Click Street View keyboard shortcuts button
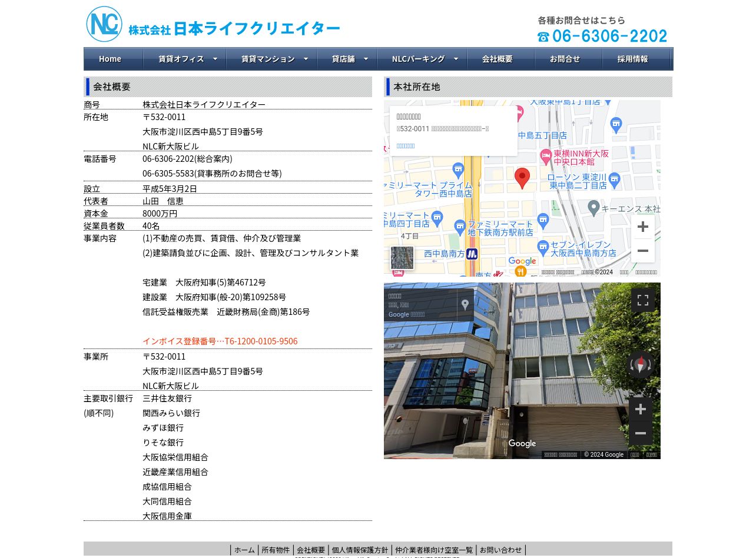This screenshot has width=756, height=558. coord(561,454)
